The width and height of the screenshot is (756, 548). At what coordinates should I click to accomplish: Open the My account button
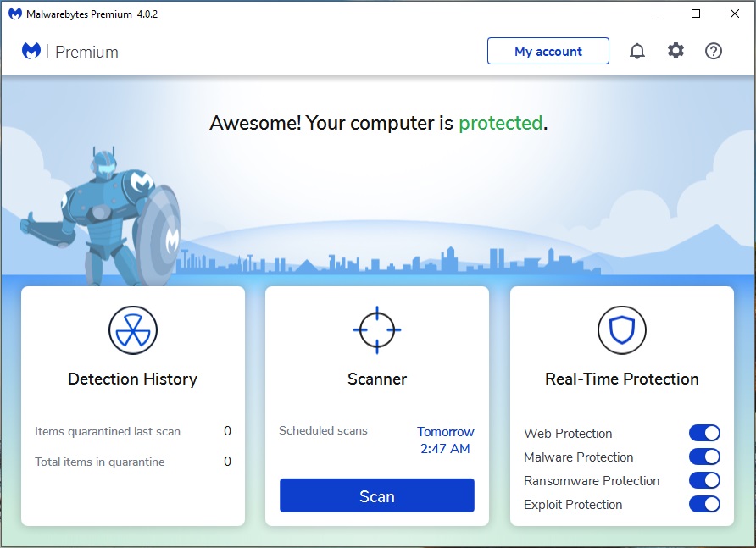548,51
